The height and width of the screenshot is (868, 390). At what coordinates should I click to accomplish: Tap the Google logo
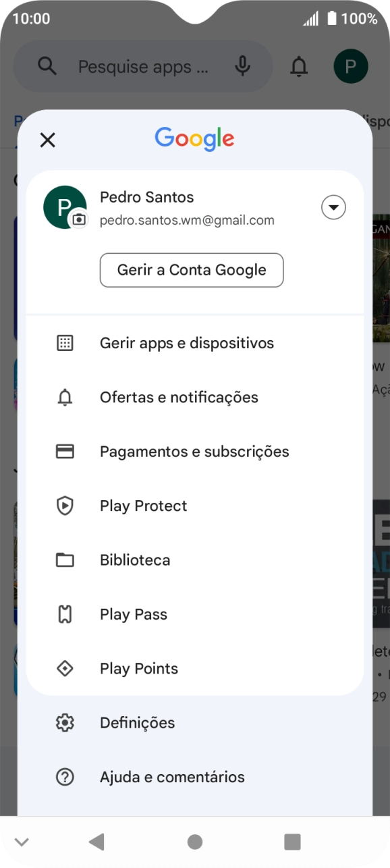tap(194, 139)
